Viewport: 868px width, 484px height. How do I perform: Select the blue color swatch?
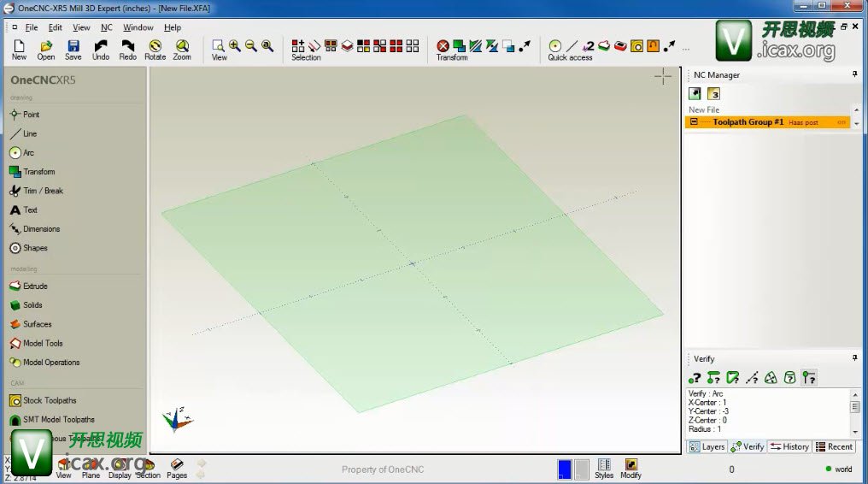(564, 469)
